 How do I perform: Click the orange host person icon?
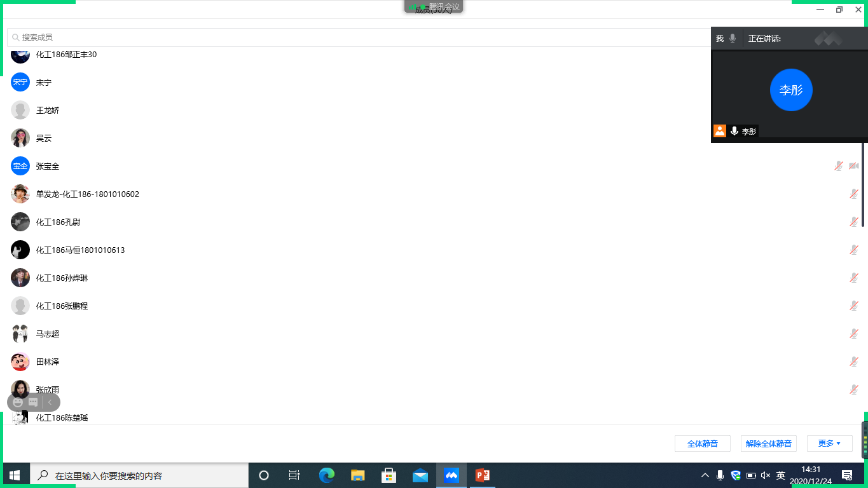pos(720,131)
